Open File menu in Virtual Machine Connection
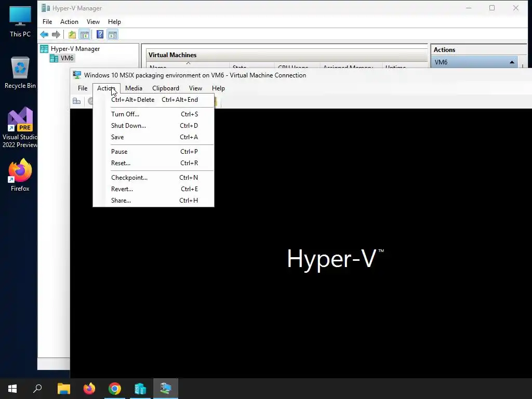Image resolution: width=532 pixels, height=399 pixels. coord(83,88)
